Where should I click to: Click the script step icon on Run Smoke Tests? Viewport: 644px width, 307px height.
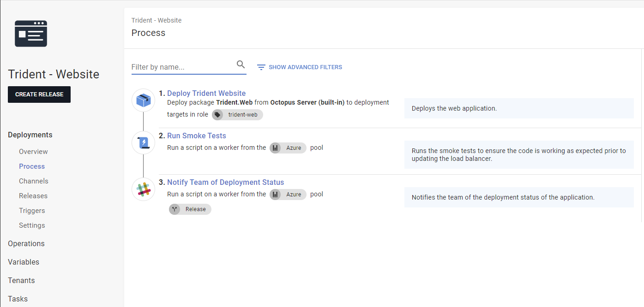point(143,142)
